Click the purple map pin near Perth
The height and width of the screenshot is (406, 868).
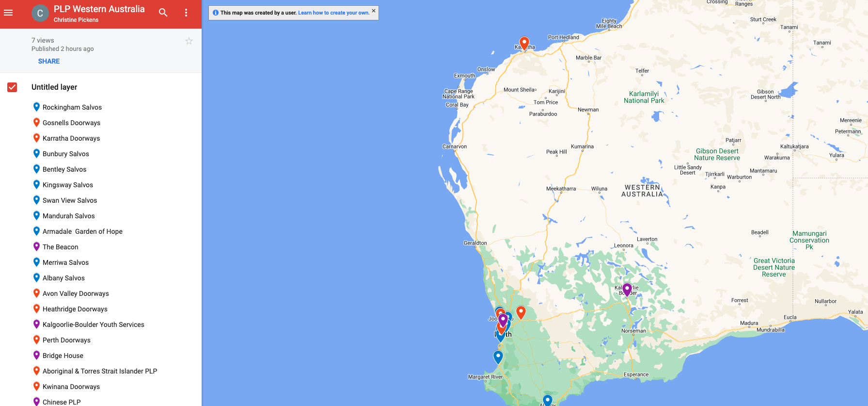click(x=503, y=319)
